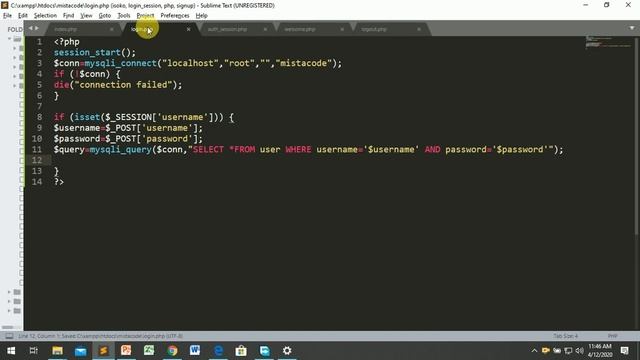Screen dimensions: 640x360
Task: Open Google Chrome from taskbar
Action: (172, 351)
